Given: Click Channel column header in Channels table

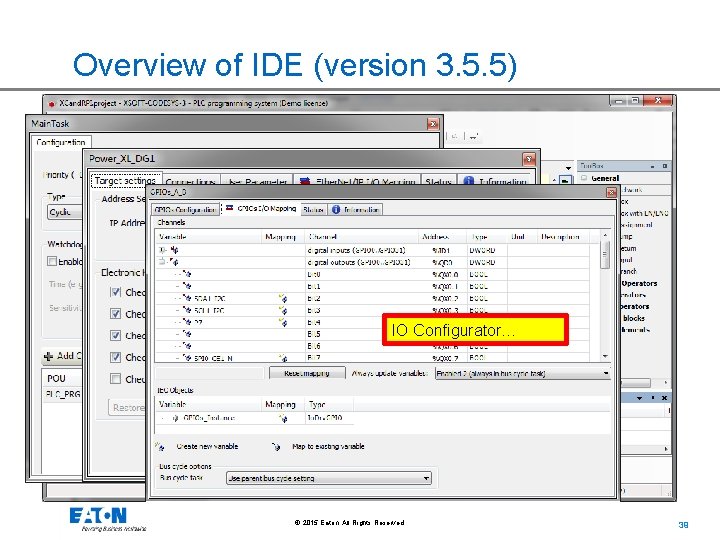Looking at the screenshot, I should click(362, 237).
